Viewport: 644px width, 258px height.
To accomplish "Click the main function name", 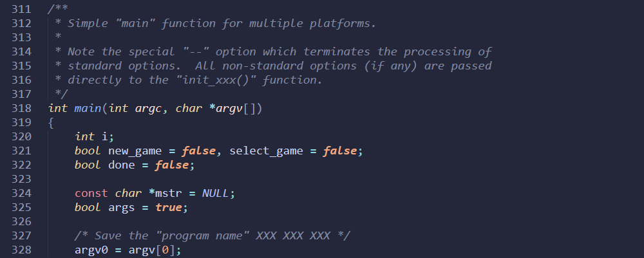I will click(x=88, y=108).
